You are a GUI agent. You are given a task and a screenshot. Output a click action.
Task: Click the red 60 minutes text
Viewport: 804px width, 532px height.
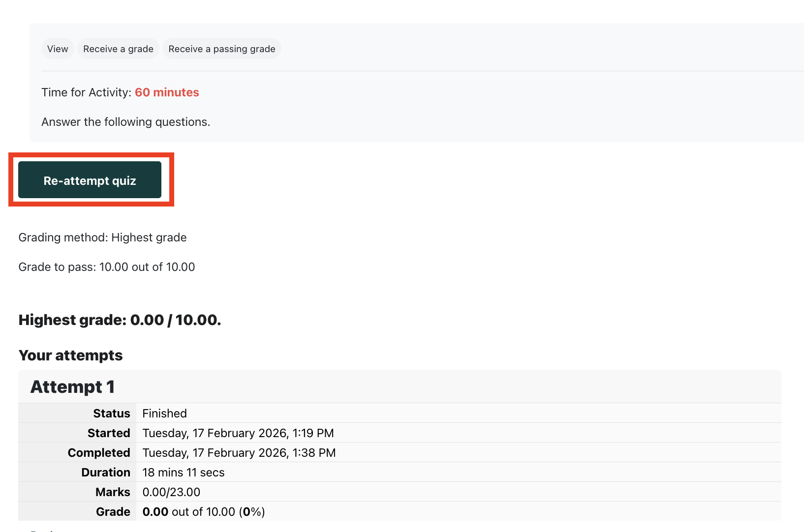coord(167,92)
